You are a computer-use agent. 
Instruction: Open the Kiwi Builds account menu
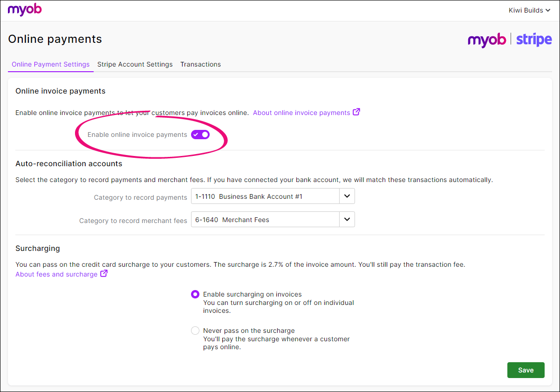pos(529,10)
